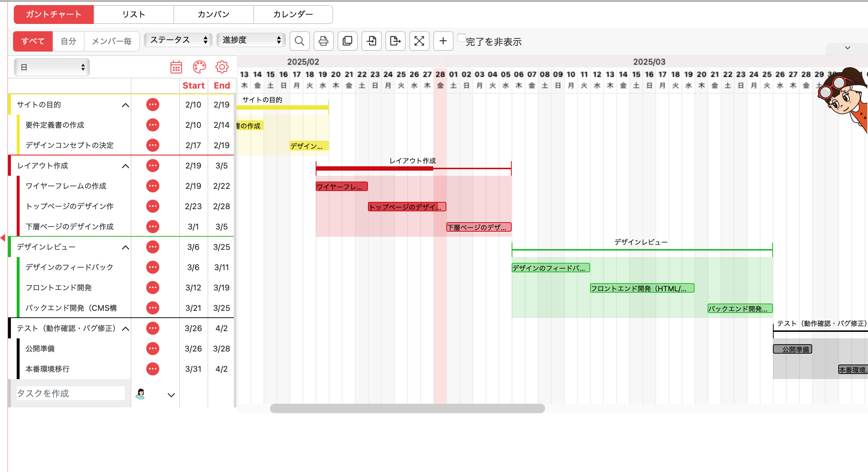Toggle 完了を非表示 checkbox
The height and width of the screenshot is (472, 868).
click(461, 38)
